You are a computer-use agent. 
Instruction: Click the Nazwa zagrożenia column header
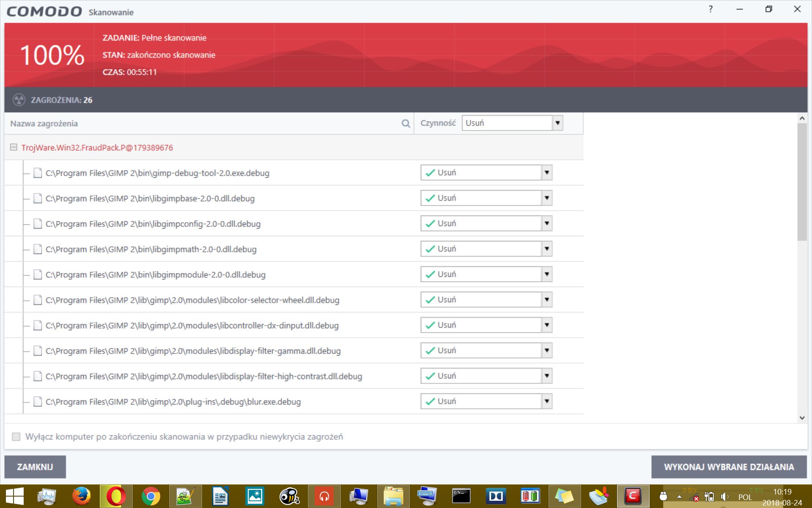click(x=44, y=124)
